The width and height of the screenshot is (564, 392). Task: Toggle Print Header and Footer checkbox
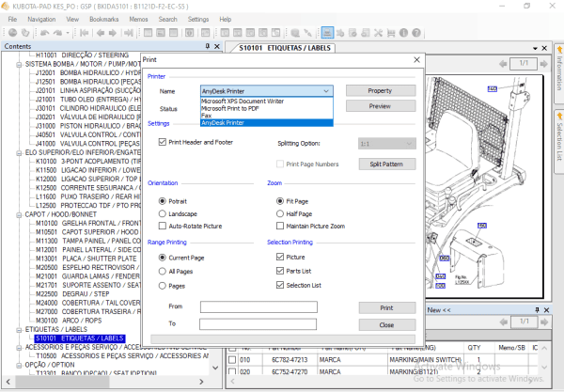[x=163, y=142]
